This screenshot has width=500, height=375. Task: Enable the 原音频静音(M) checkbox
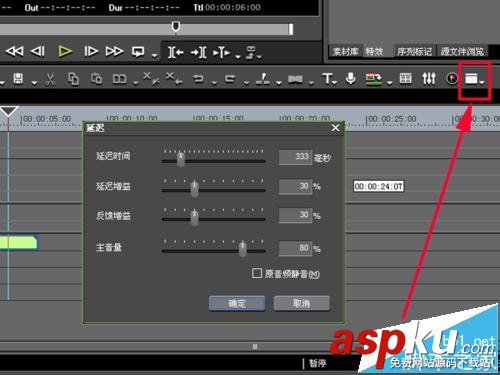click(x=257, y=273)
